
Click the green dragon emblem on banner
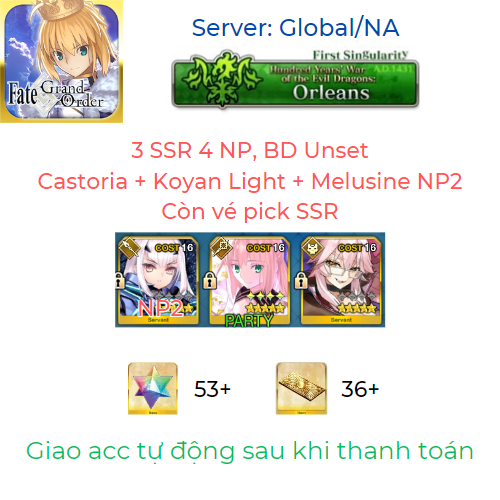coord(223,79)
